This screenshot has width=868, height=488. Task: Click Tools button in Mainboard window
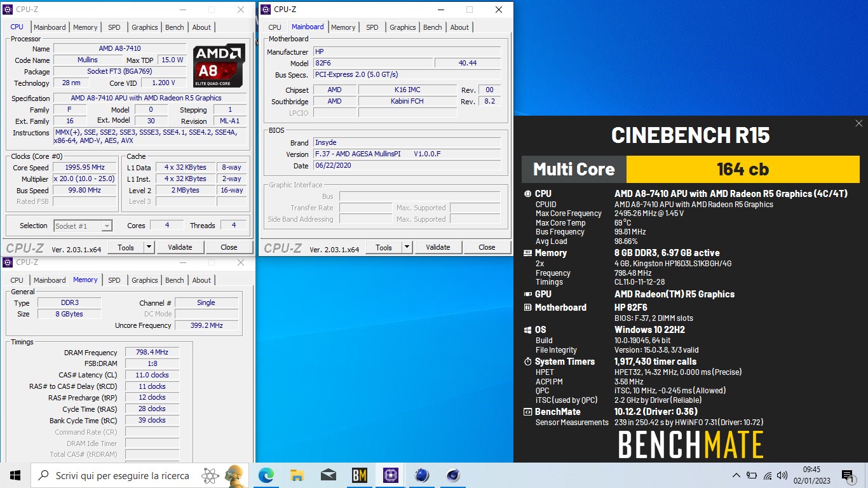coord(384,247)
